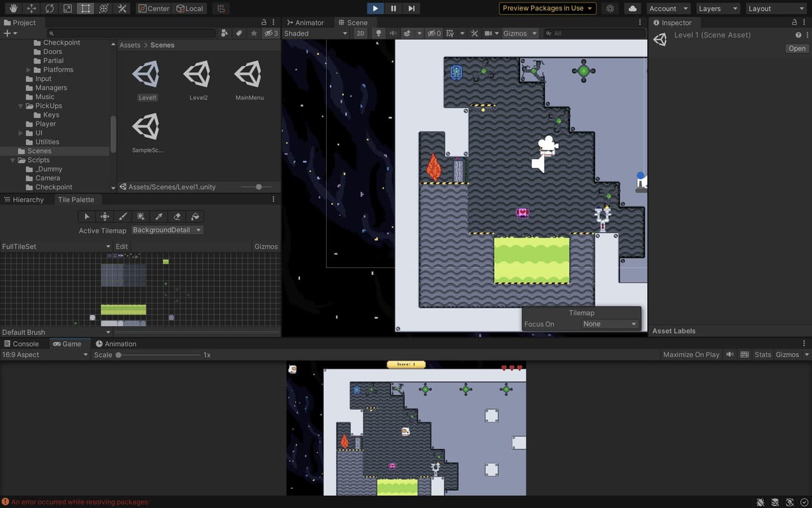Viewport: 812px width, 508px height.
Task: Choose Tile Palette Select tool
Action: click(87, 217)
